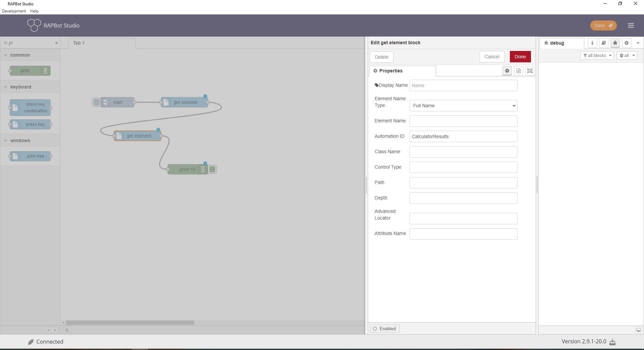Screen dimensions: 644x350
Task: Open node description document icon
Action: (x=519, y=71)
